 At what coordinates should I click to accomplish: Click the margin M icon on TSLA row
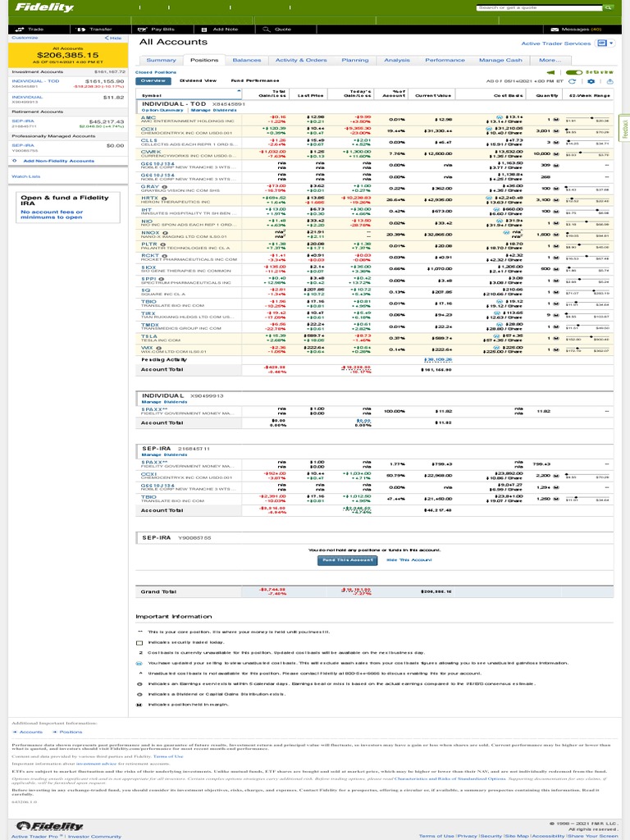(x=556, y=338)
